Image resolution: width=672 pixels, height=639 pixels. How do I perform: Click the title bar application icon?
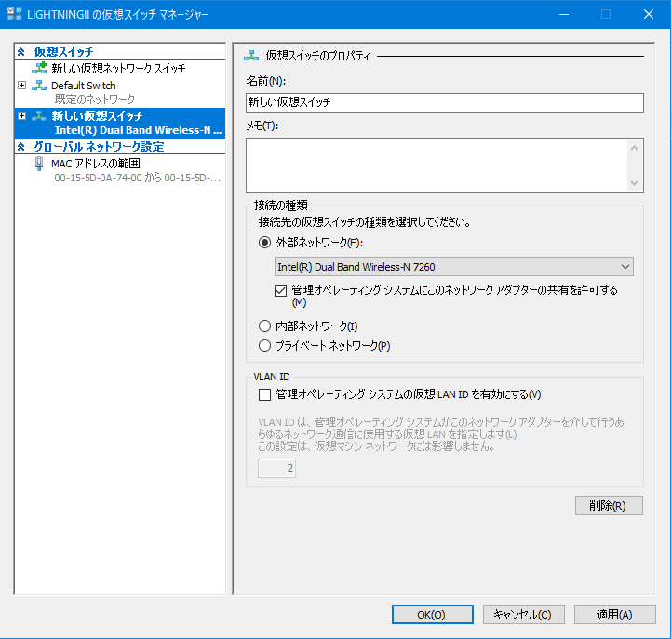pyautogui.click(x=15, y=14)
